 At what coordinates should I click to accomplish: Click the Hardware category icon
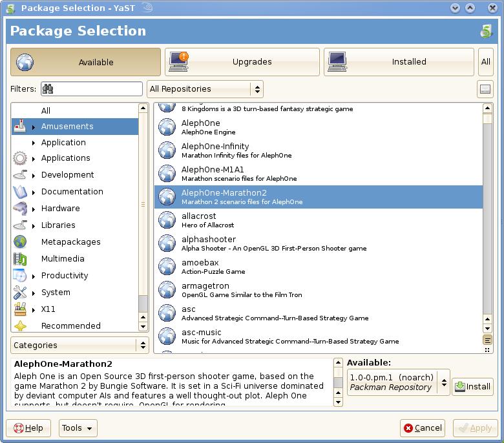(x=20, y=209)
